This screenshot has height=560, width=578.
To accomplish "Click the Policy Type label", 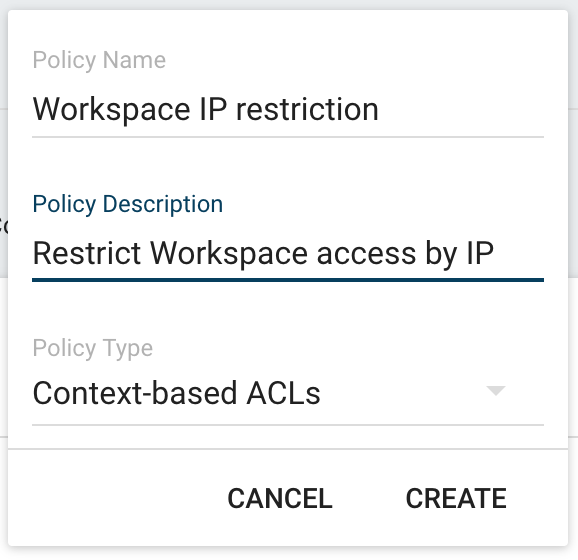I will (x=93, y=348).
